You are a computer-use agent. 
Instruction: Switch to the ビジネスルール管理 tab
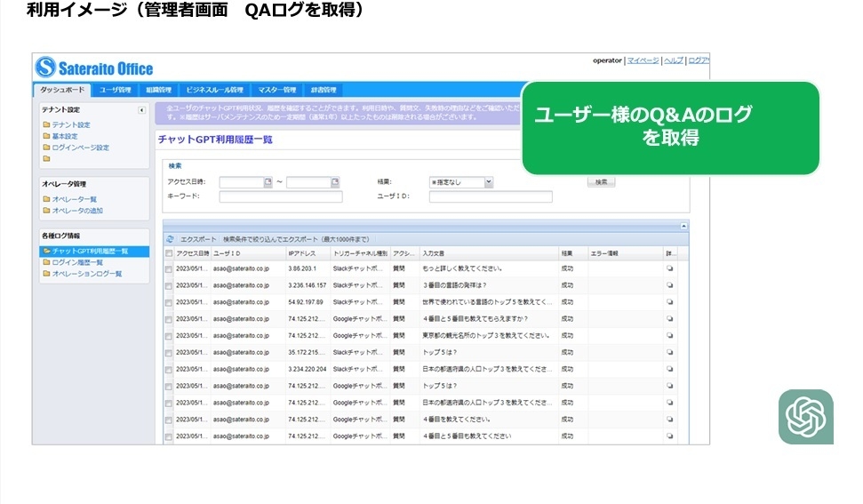pyautogui.click(x=214, y=90)
